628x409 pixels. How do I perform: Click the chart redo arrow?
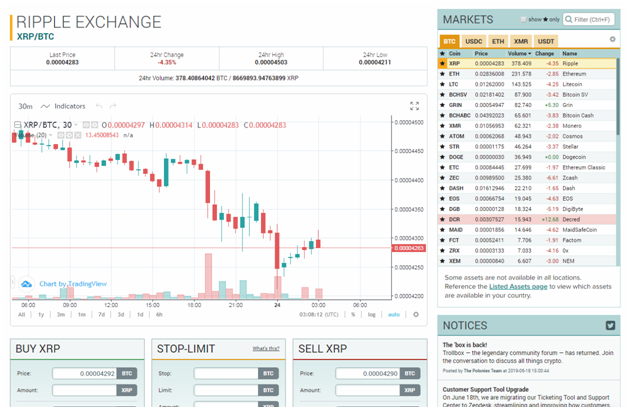point(113,106)
